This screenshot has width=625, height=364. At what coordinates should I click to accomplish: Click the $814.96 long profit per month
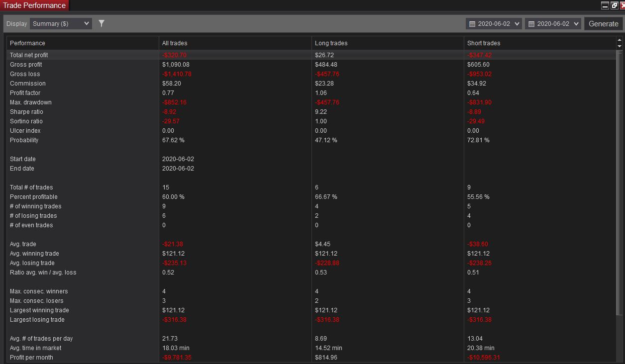(x=326, y=358)
